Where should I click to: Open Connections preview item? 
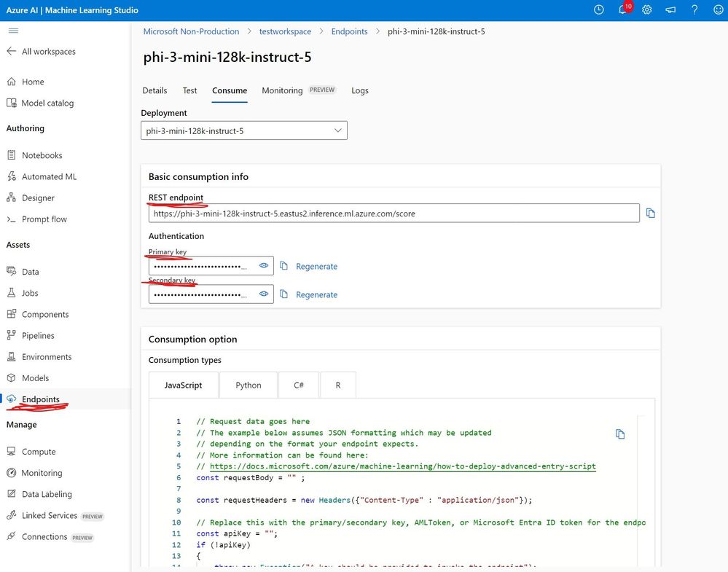[50, 537]
